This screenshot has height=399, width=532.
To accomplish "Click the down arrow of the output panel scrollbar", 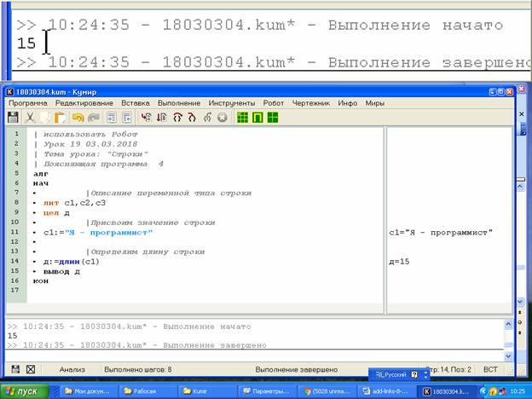I will 508,356.
